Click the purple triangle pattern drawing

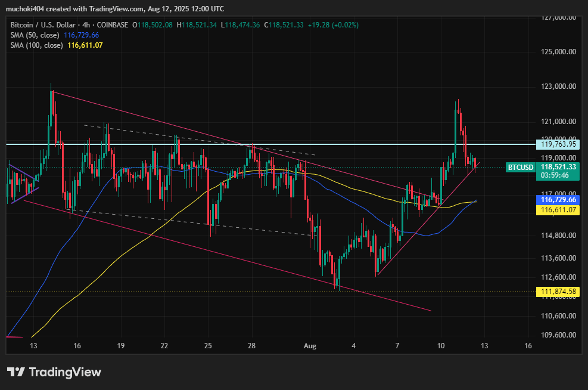(24, 184)
